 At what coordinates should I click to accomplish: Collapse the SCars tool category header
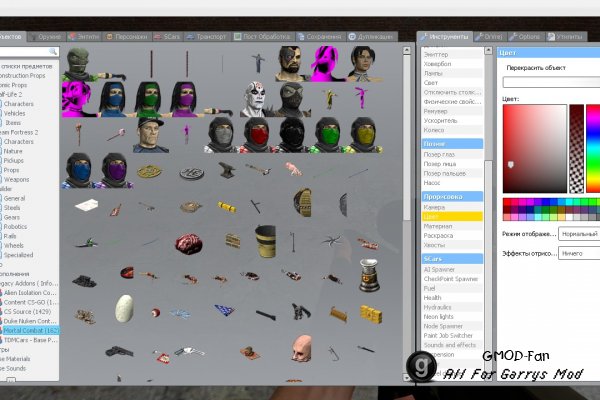pos(452,259)
